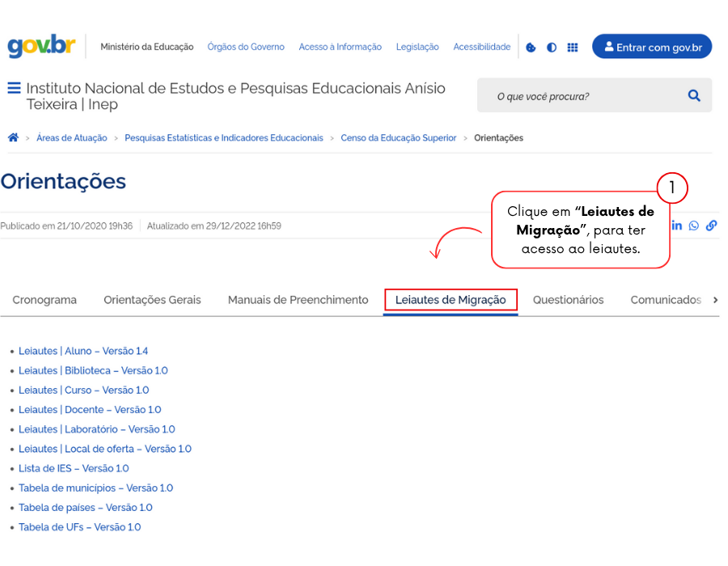Open the Questionários tab
Image resolution: width=728 pixels, height=566 pixels.
568,300
